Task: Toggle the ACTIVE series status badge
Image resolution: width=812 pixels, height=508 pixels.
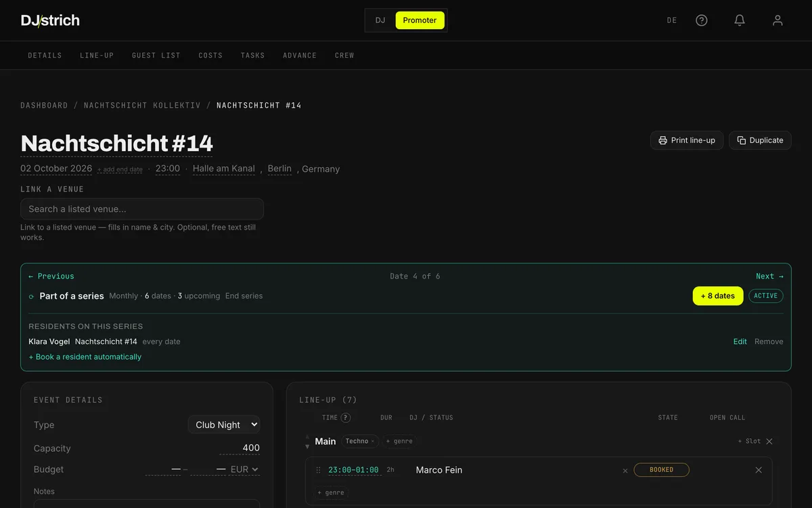Action: coord(766,296)
